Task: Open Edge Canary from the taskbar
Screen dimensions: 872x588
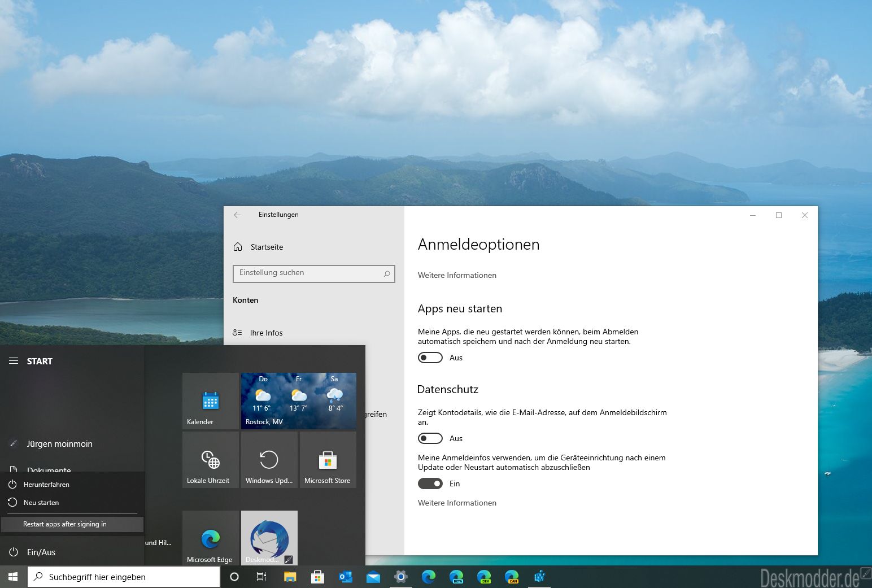Action: pyautogui.click(x=512, y=577)
